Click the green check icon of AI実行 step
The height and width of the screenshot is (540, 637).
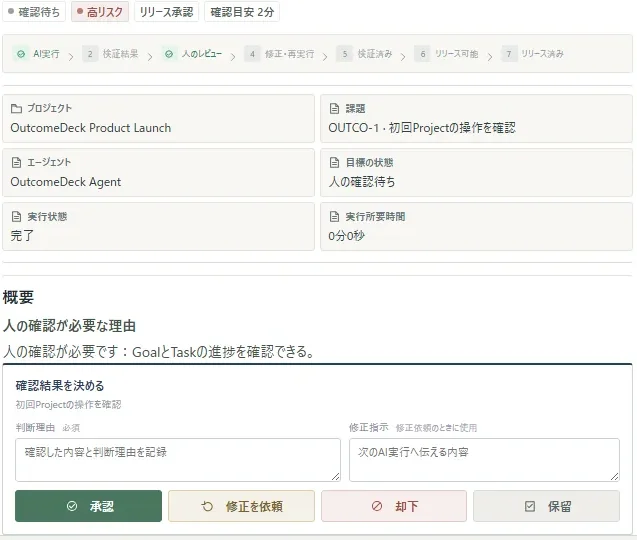coord(21,54)
